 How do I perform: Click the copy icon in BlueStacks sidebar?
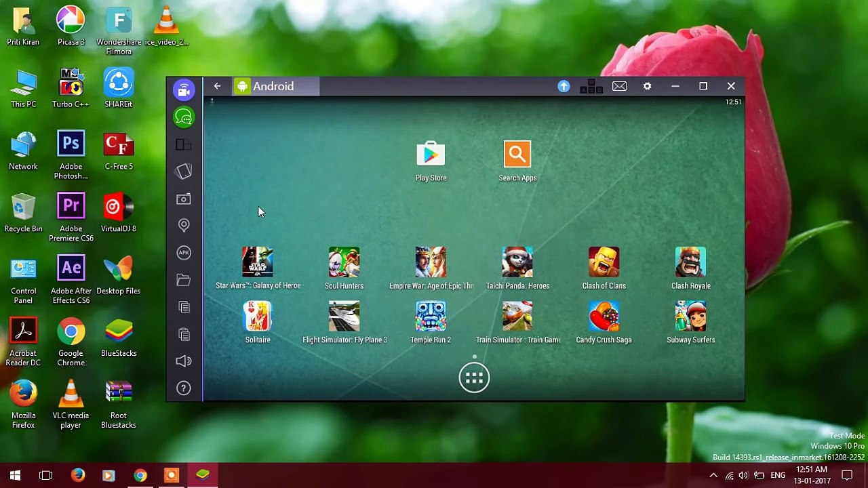click(x=184, y=307)
